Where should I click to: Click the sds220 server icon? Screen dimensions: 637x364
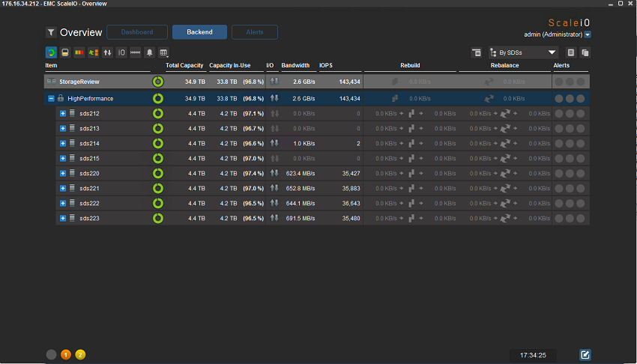tap(72, 173)
